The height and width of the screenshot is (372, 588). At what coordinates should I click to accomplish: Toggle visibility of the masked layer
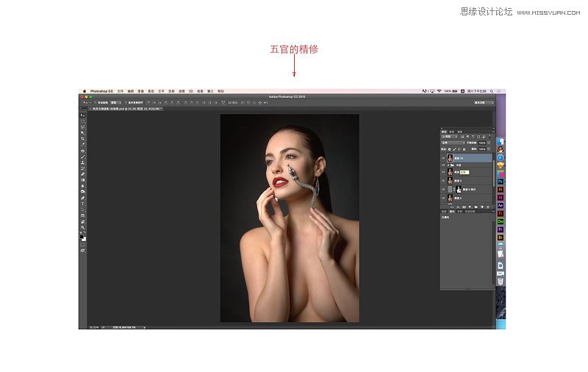click(442, 189)
